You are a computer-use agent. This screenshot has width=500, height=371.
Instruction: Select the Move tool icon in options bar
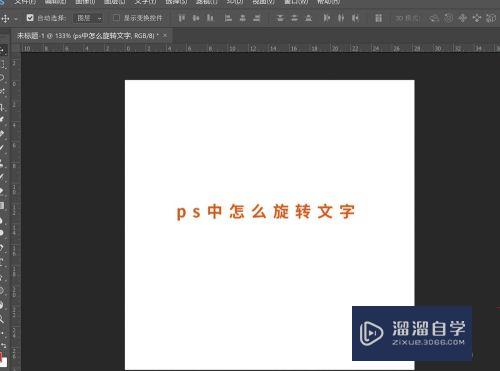pos(5,18)
